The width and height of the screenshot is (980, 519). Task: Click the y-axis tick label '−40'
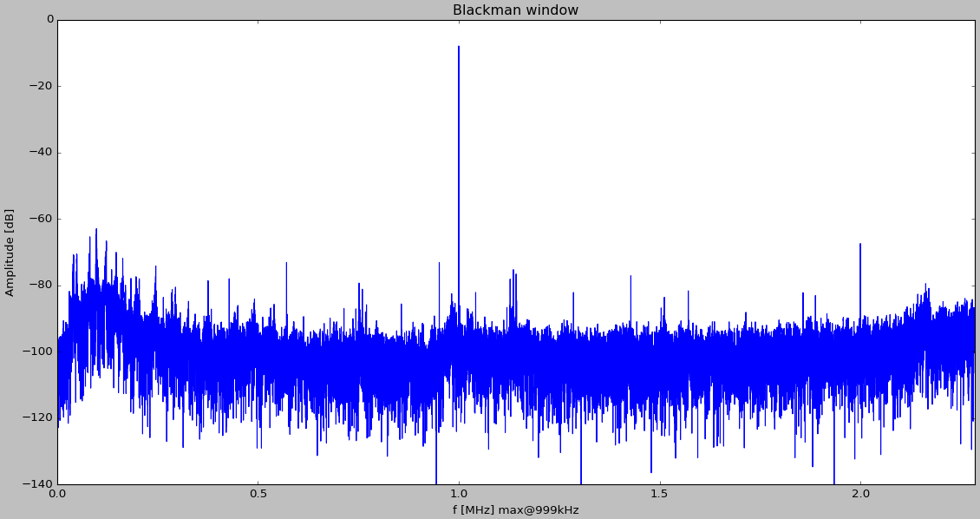tap(42, 153)
